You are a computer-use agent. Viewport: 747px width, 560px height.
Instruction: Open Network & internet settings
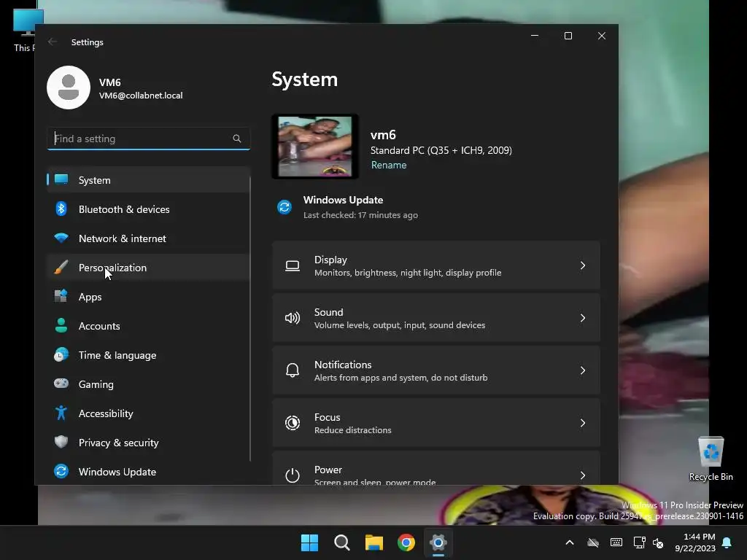point(148,238)
